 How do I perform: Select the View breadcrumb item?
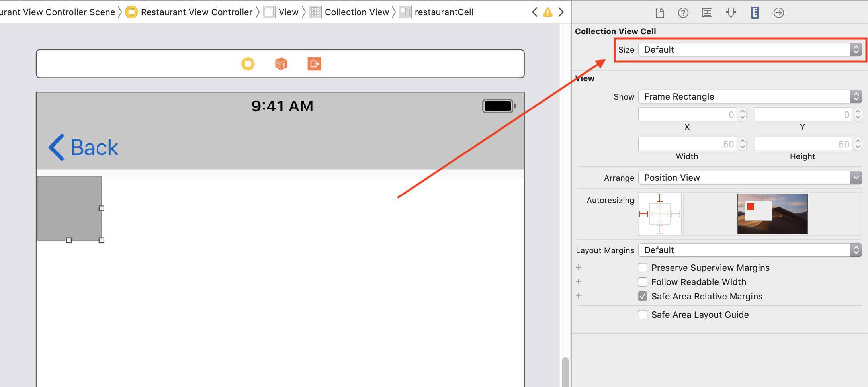289,12
